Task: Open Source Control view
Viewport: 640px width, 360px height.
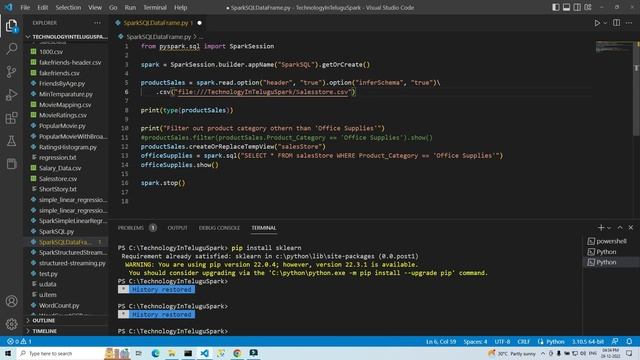Action: coord(11,72)
